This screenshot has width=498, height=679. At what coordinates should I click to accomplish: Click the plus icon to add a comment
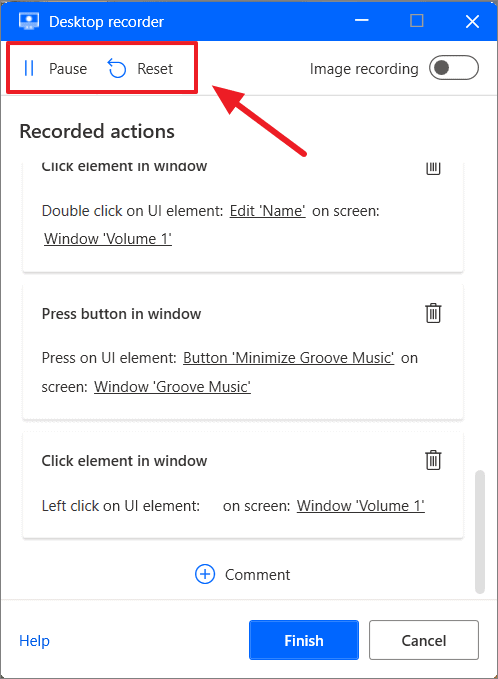(x=205, y=574)
